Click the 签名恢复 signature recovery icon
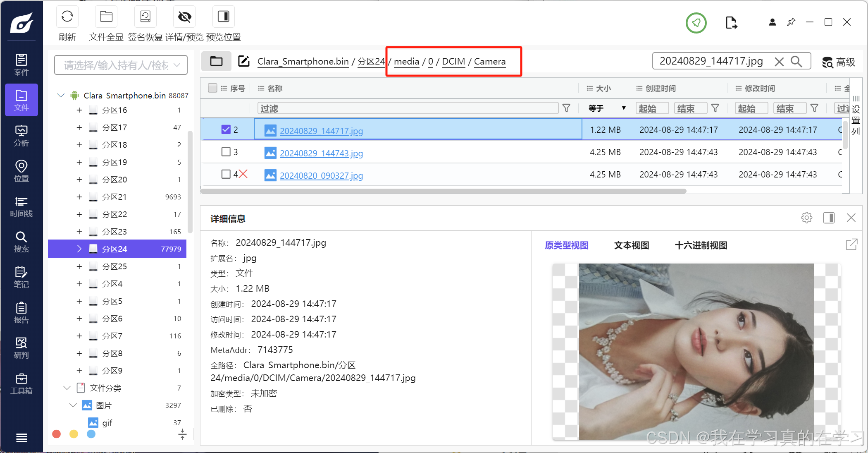The image size is (868, 453). point(145,17)
